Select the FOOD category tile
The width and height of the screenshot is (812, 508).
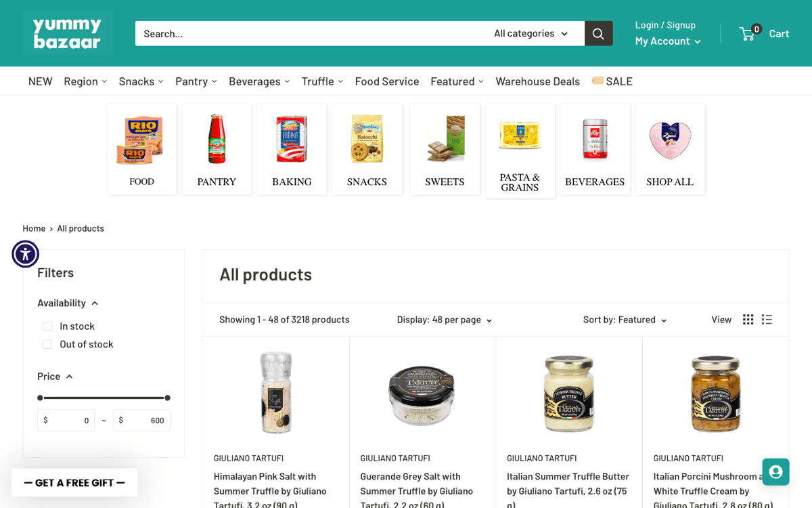142,149
